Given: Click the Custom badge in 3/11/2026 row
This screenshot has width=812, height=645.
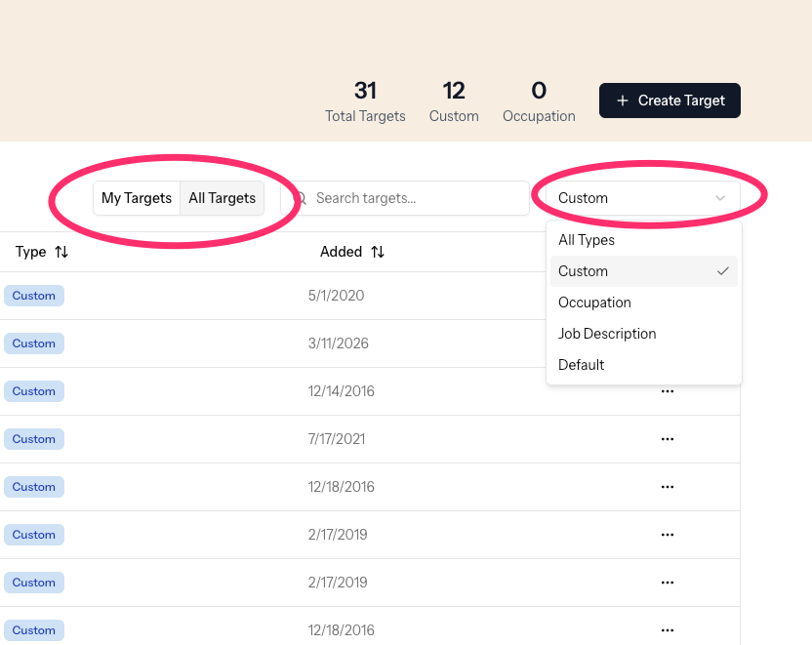Looking at the screenshot, I should [34, 343].
